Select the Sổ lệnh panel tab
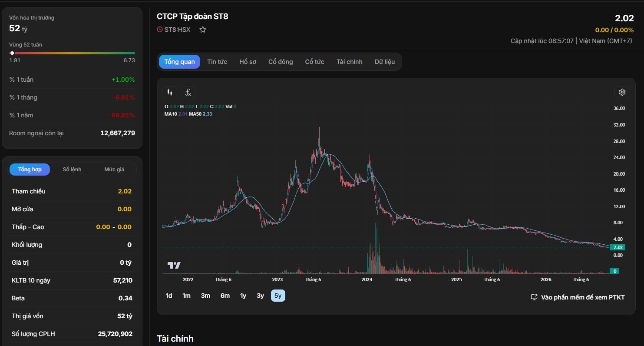 point(72,170)
